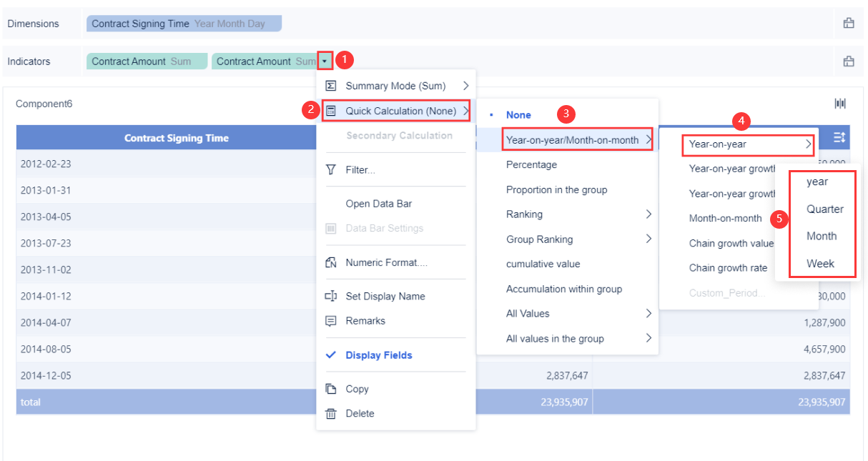Choose Open Data Bar option
The image size is (868, 461).
point(378,204)
